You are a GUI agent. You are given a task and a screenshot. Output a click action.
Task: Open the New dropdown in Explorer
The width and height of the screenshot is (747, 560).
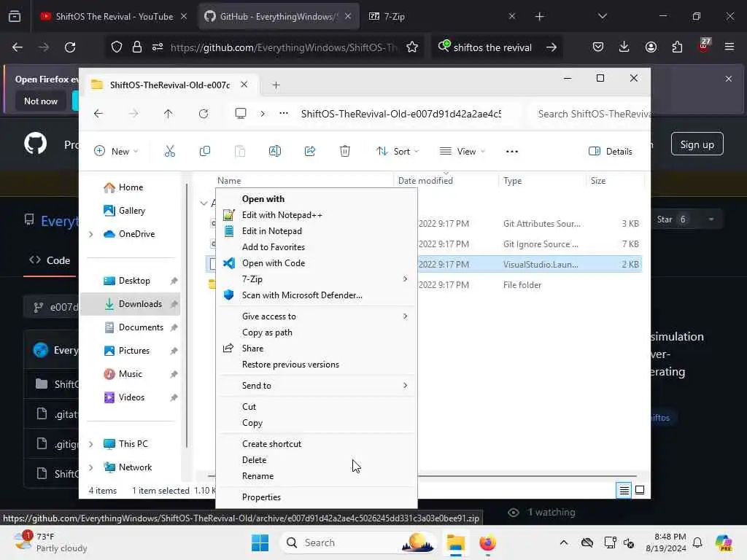tap(116, 152)
